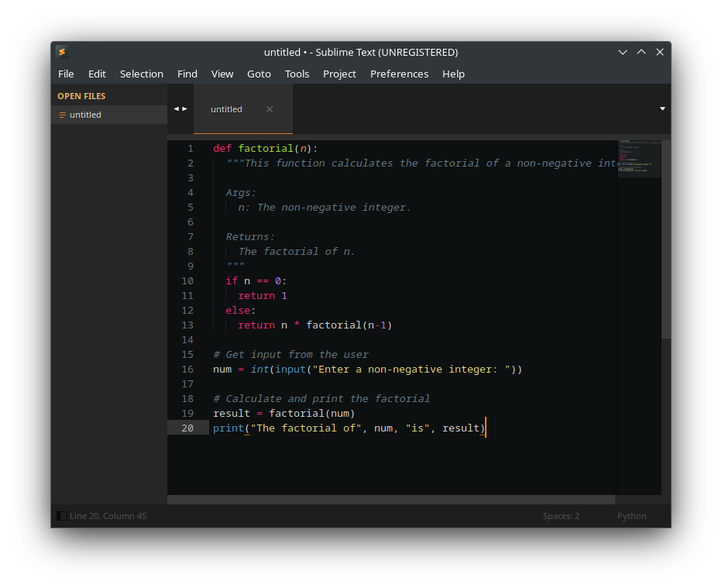The image size is (722, 588).
Task: Open the tab overflow dropdown arrow
Action: pyautogui.click(x=662, y=109)
